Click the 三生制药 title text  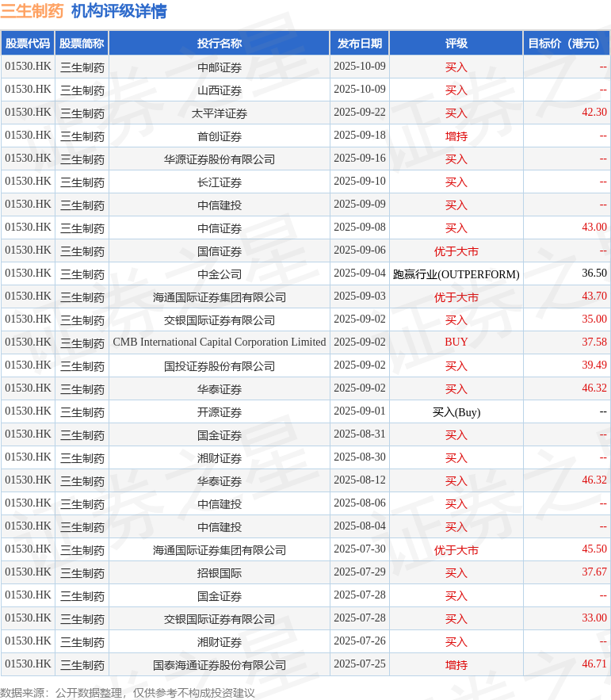(32, 11)
